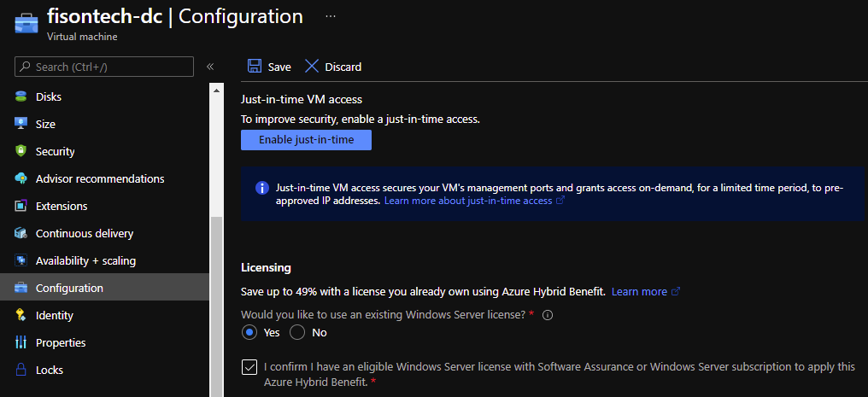Click Enable just-in-time button
Screen dimensions: 868x397
pyautogui.click(x=306, y=140)
